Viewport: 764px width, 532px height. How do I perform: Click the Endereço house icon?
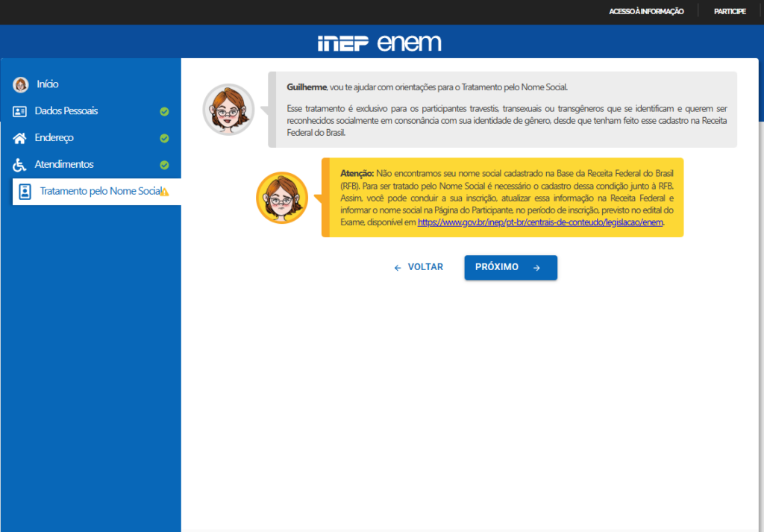click(19, 138)
